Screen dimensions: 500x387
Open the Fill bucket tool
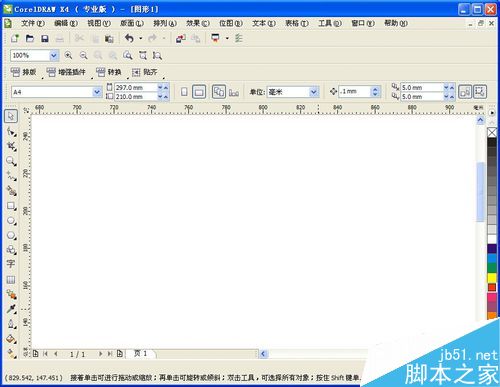11,339
